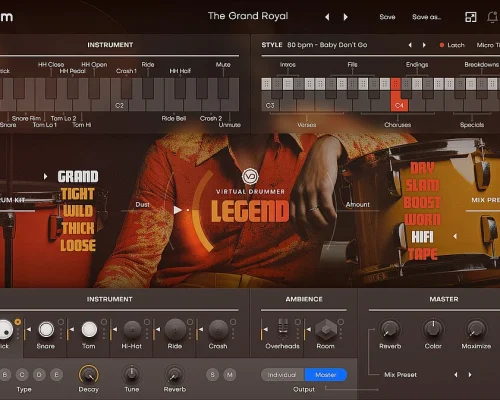
Task: Adjust the master Maximize knob
Action: [x=476, y=329]
